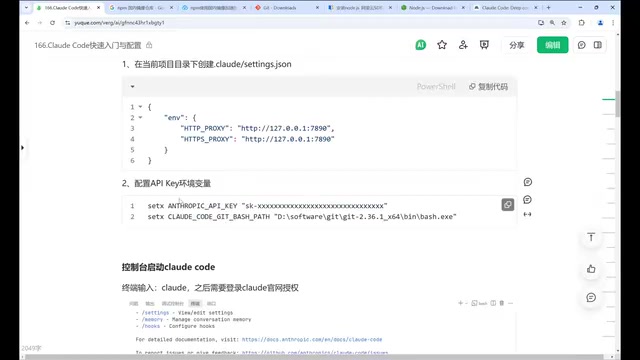Image resolution: width=640 pixels, height=360 pixels.
Task: Add comment on API Key heading
Action: pyautogui.click(x=528, y=182)
